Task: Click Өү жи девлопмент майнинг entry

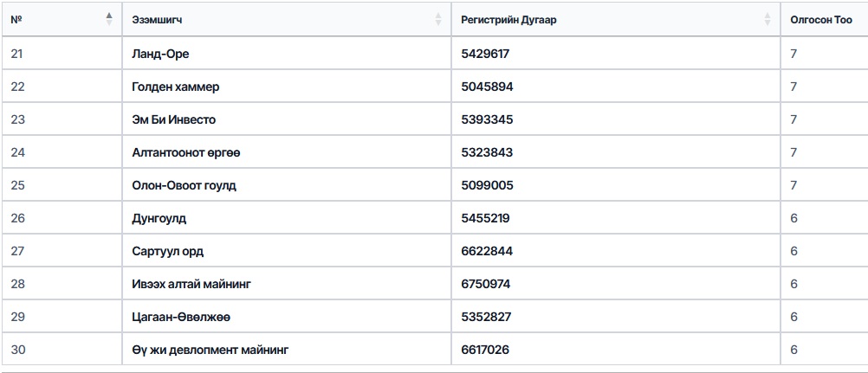Action: pos(210,350)
